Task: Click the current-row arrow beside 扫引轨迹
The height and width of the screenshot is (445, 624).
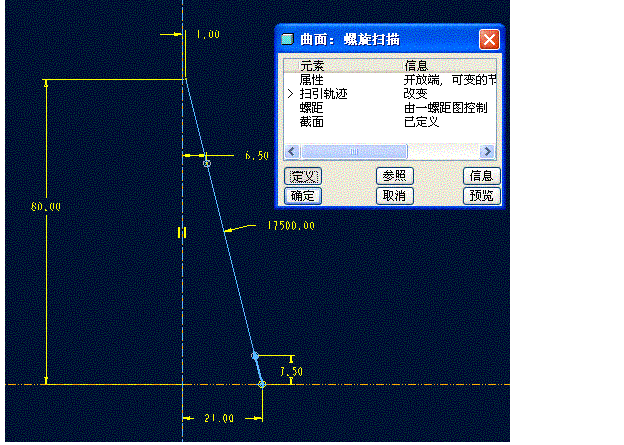Action: tap(290, 94)
